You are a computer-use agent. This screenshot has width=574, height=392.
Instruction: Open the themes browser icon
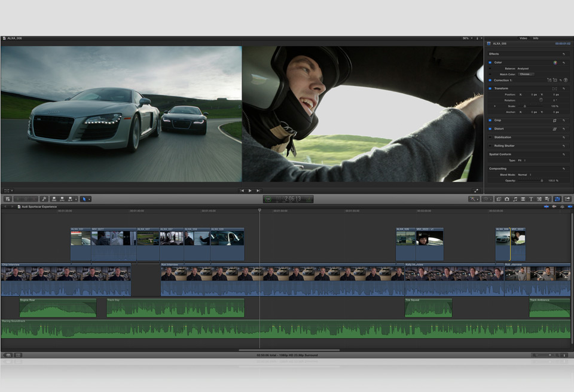point(547,199)
